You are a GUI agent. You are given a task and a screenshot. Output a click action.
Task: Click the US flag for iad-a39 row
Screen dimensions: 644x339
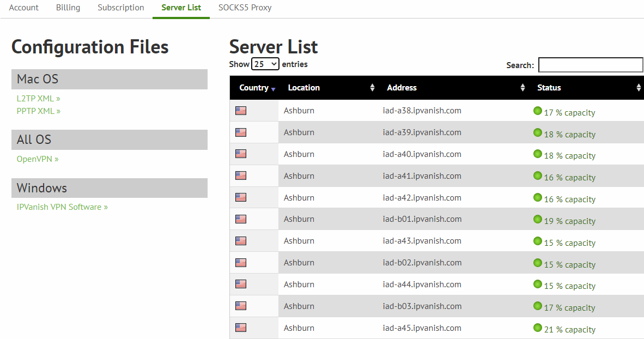241,132
